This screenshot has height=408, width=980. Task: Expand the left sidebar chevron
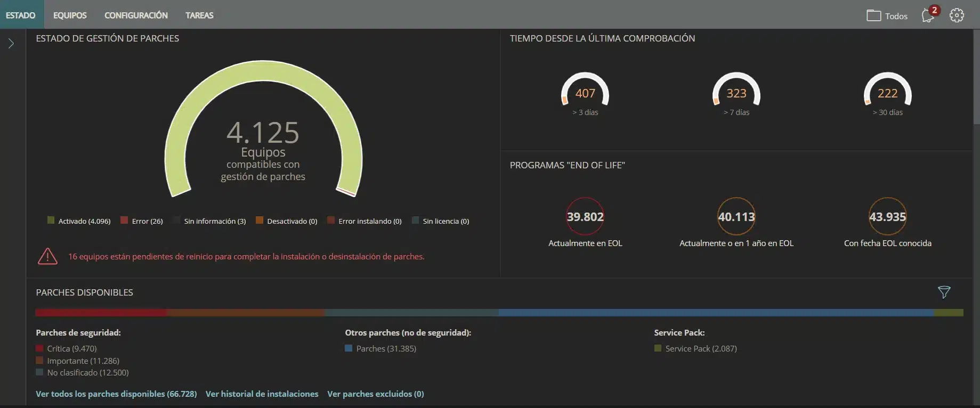11,43
